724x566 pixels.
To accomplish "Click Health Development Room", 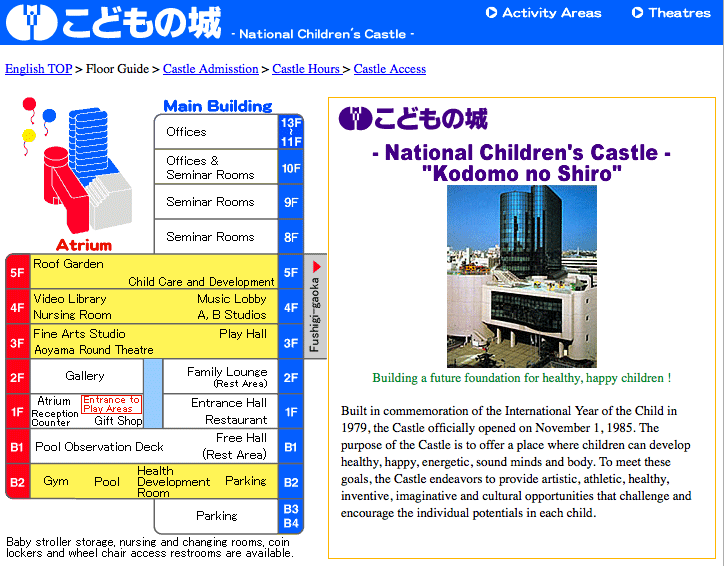I will pyautogui.click(x=173, y=482).
